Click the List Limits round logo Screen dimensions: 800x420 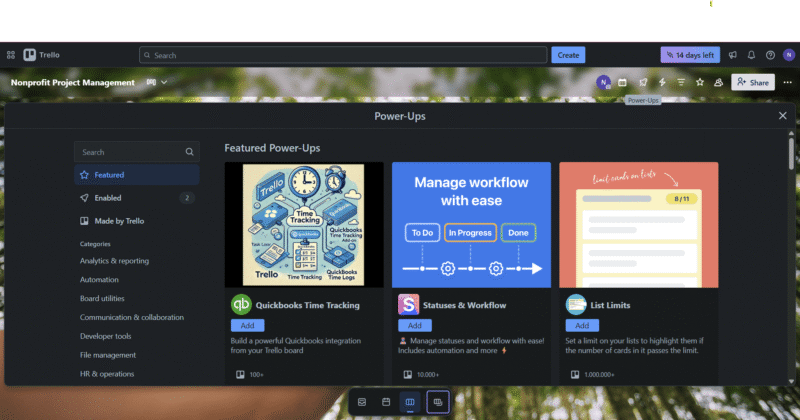(576, 305)
